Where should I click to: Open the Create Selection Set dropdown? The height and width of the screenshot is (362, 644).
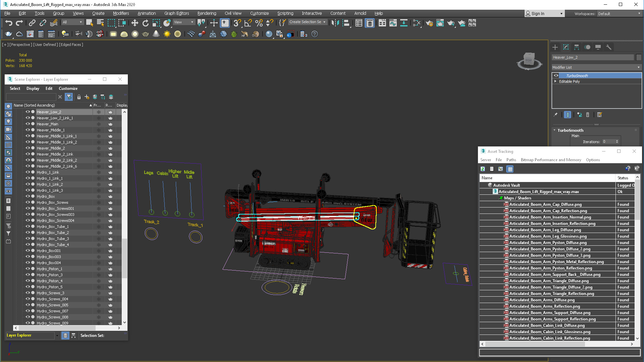pos(308,22)
